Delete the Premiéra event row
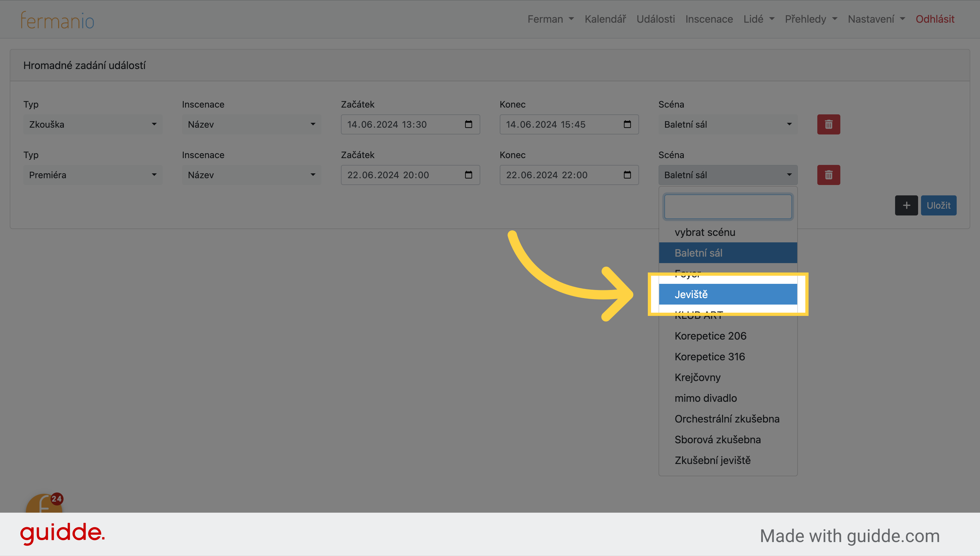The width and height of the screenshot is (980, 556). coord(828,175)
